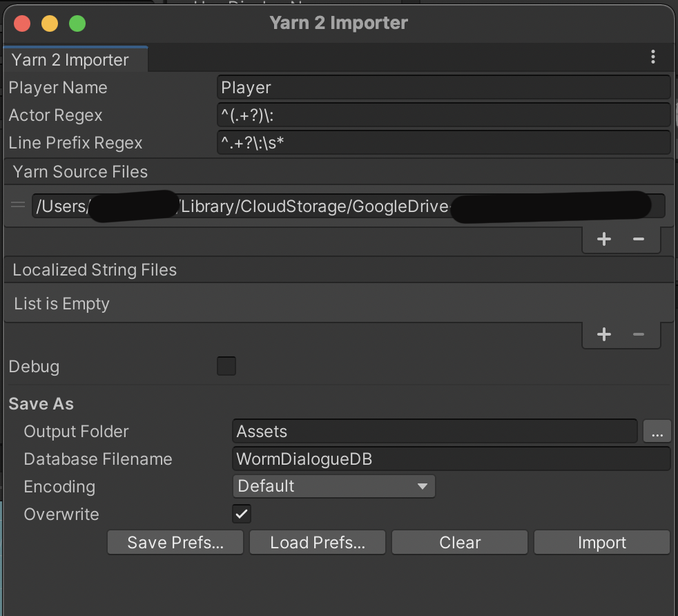Add a Localized String file with plus
Viewport: 678px width, 616px height.
[603, 334]
